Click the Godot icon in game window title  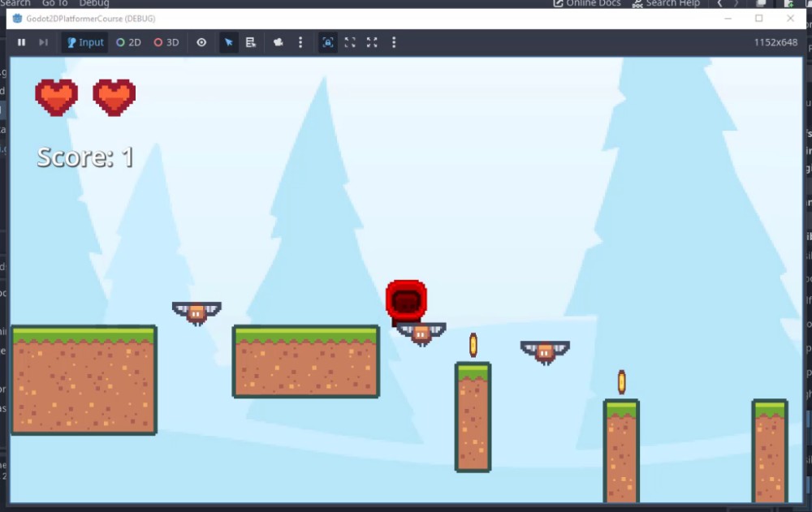pos(17,19)
